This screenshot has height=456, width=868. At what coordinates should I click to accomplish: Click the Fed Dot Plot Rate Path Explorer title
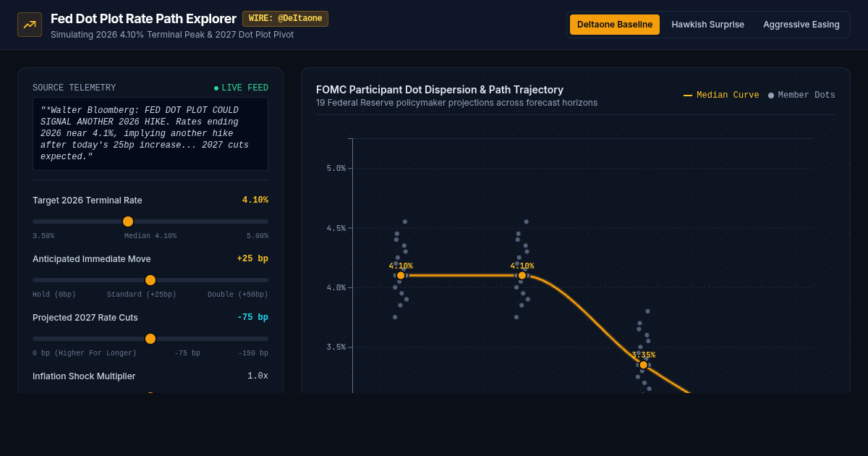tap(143, 19)
